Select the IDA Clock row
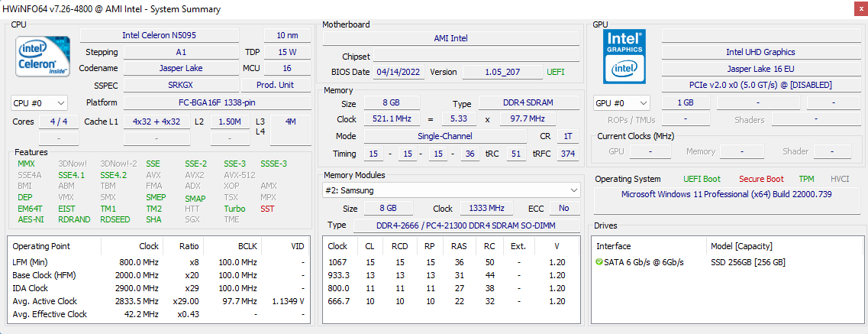 tap(160, 288)
